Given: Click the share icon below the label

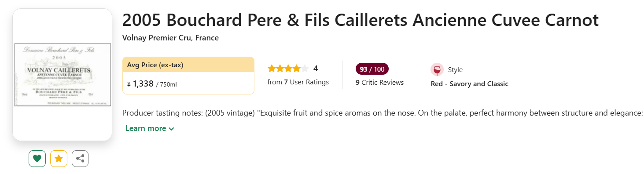Looking at the screenshot, I should coord(80,159).
